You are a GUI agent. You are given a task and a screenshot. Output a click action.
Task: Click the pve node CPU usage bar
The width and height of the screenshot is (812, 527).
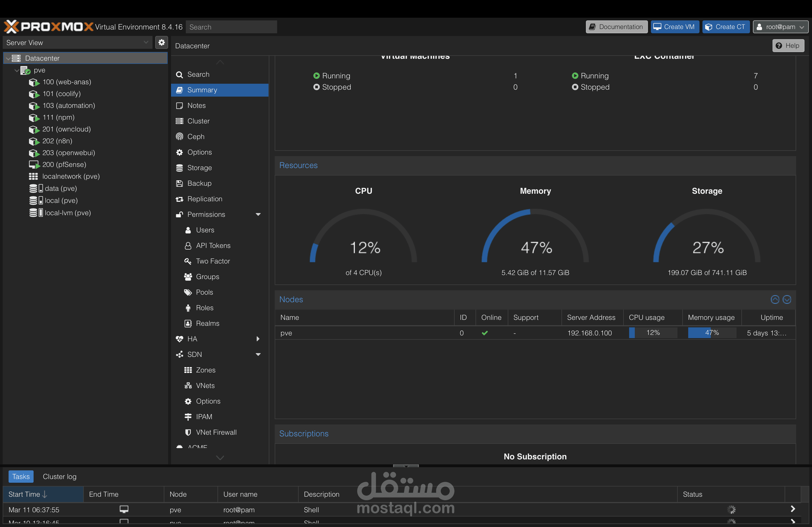tap(653, 333)
